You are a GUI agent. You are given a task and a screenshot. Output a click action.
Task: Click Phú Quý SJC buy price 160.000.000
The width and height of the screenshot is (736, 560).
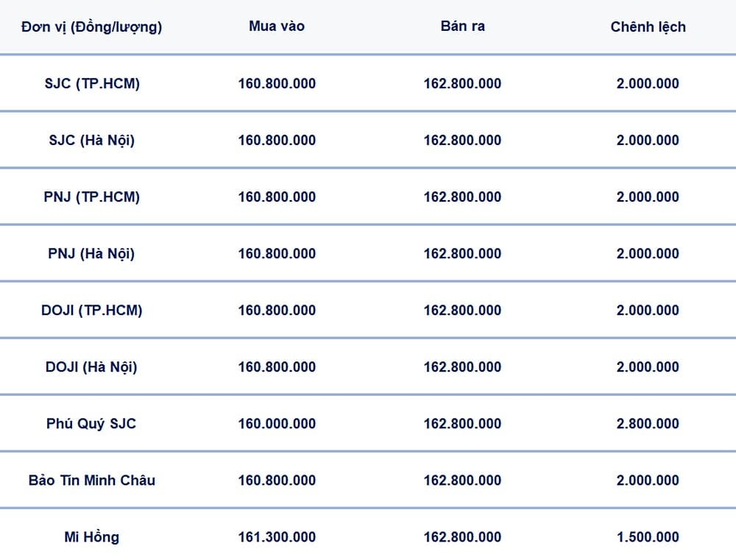point(277,424)
